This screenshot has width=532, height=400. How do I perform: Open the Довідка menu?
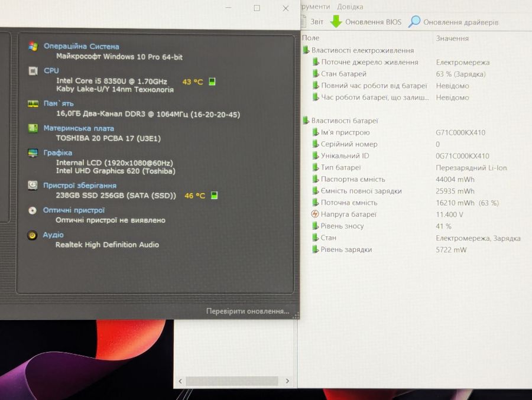click(350, 6)
